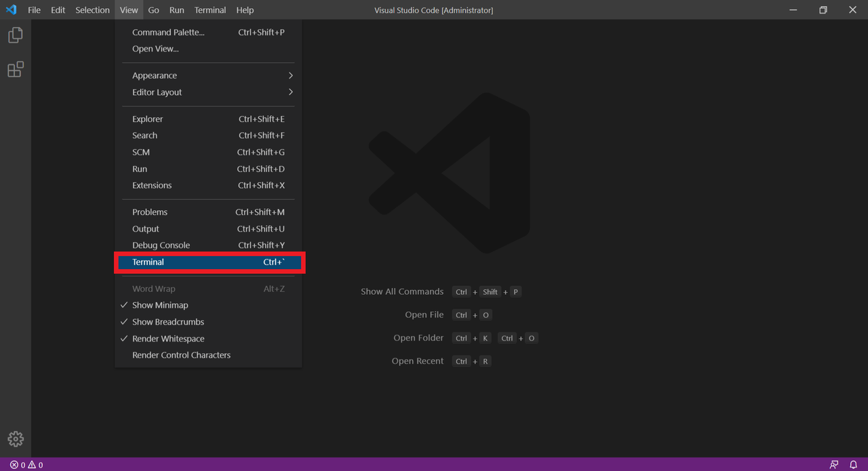The height and width of the screenshot is (471, 868).
Task: Select Search in the View menu
Action: point(208,136)
